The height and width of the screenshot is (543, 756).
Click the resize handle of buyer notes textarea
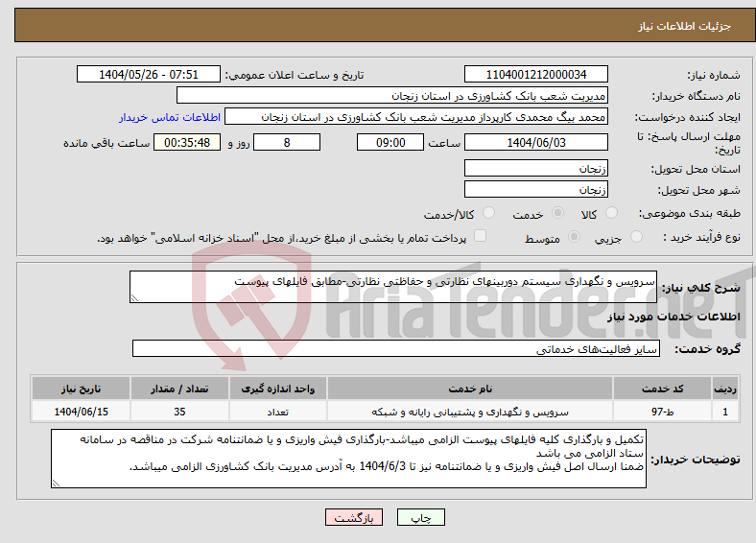click(56, 483)
